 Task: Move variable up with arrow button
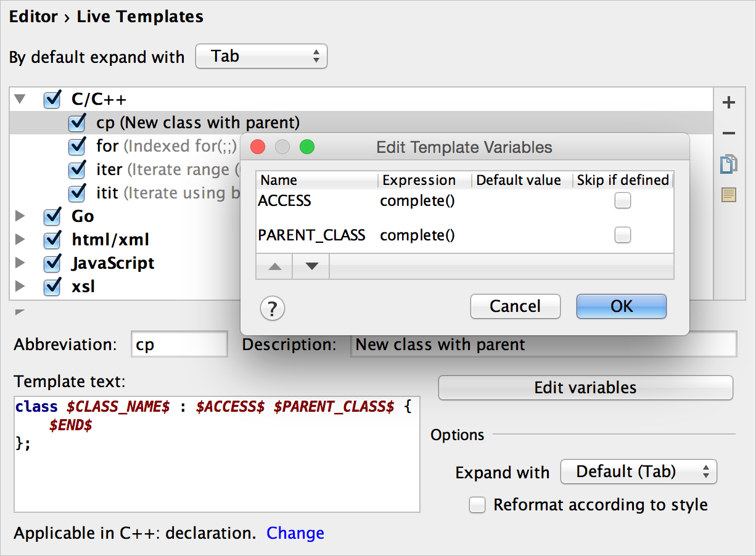point(275,266)
